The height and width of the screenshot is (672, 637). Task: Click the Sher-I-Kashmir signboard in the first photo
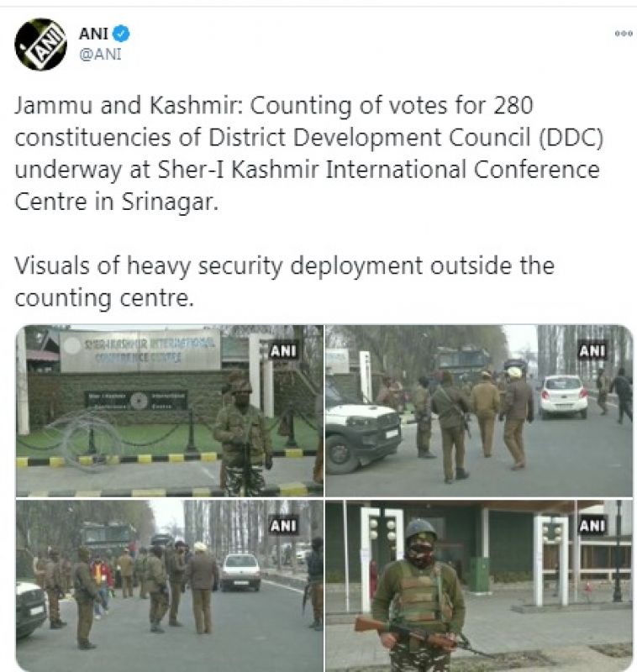[x=140, y=350]
